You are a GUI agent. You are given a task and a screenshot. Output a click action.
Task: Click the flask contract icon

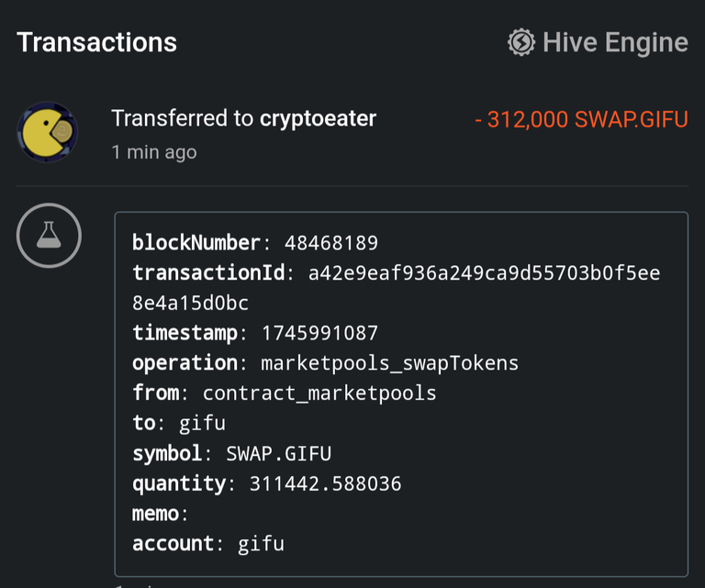49,236
